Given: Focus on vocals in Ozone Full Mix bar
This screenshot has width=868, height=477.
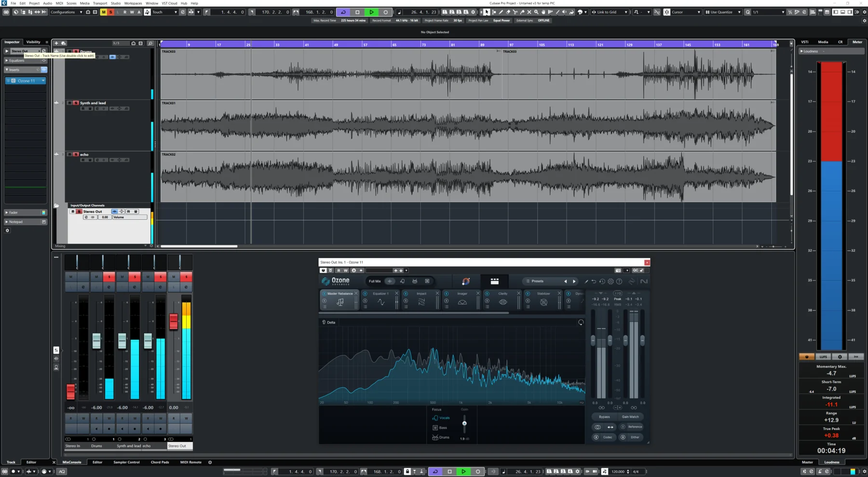Looking at the screenshot, I should pyautogui.click(x=402, y=281).
